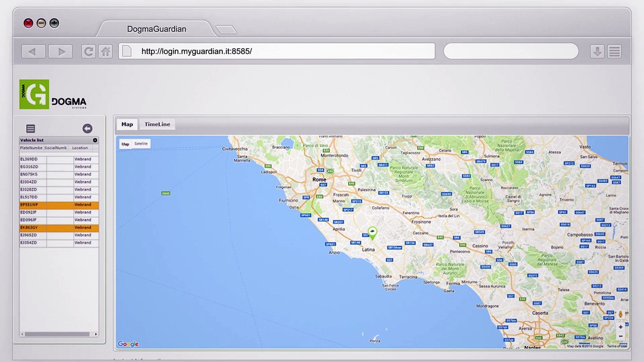
Task: Click the round back arrow icon
Action: [x=88, y=129]
